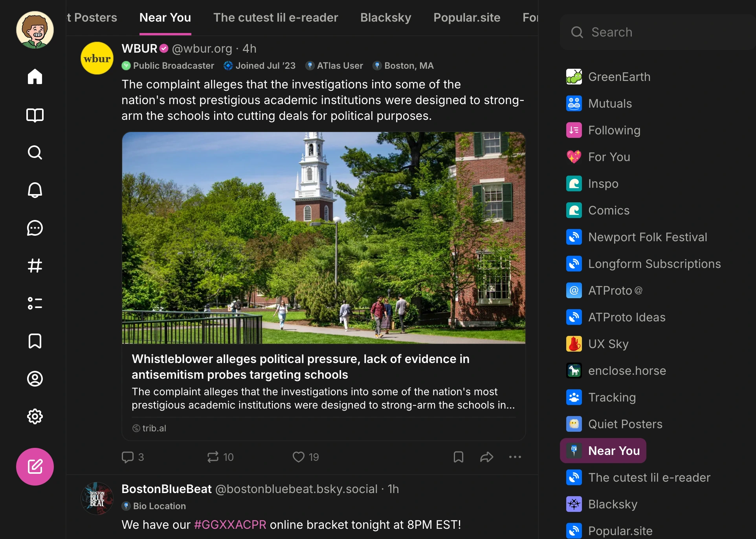Screen dimensions: 756x539
Task: Open settings gear icon
Action: pos(35,416)
